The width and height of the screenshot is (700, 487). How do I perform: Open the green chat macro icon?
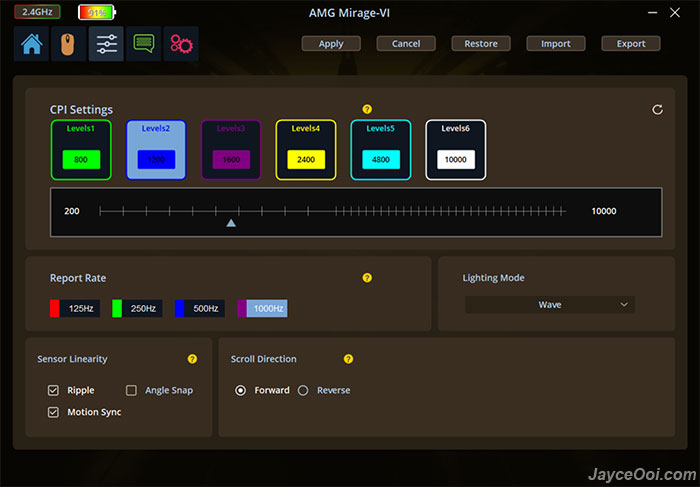(x=144, y=44)
